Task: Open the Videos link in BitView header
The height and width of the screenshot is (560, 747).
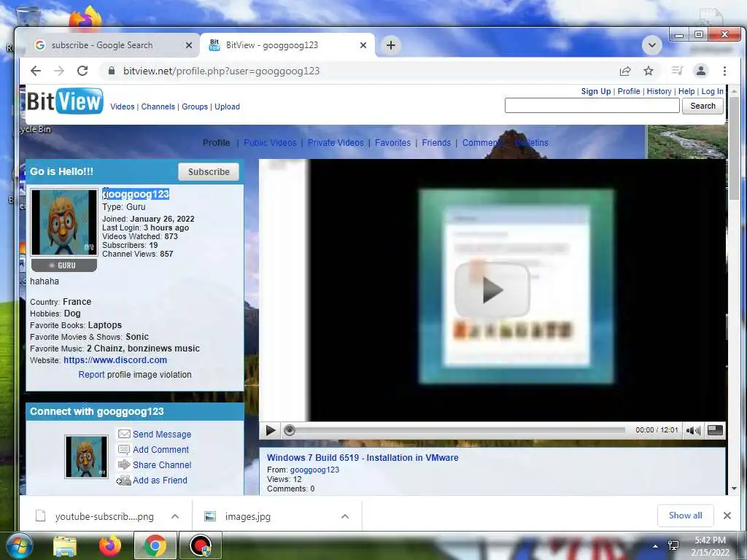Action: [123, 106]
